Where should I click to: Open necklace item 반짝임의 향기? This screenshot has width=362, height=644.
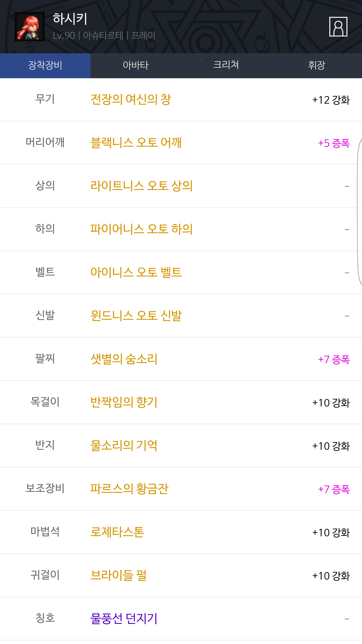point(124,403)
